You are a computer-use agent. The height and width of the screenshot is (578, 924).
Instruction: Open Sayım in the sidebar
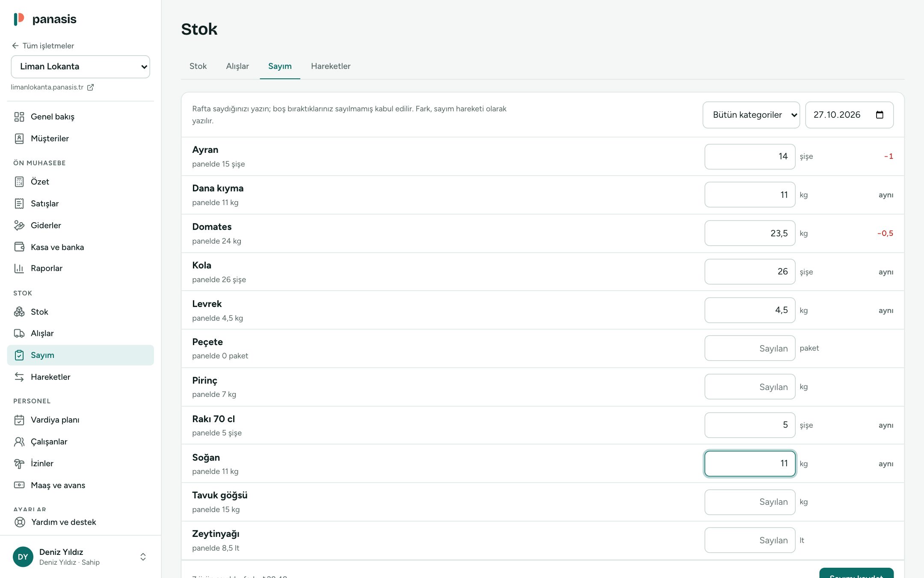[80, 355]
